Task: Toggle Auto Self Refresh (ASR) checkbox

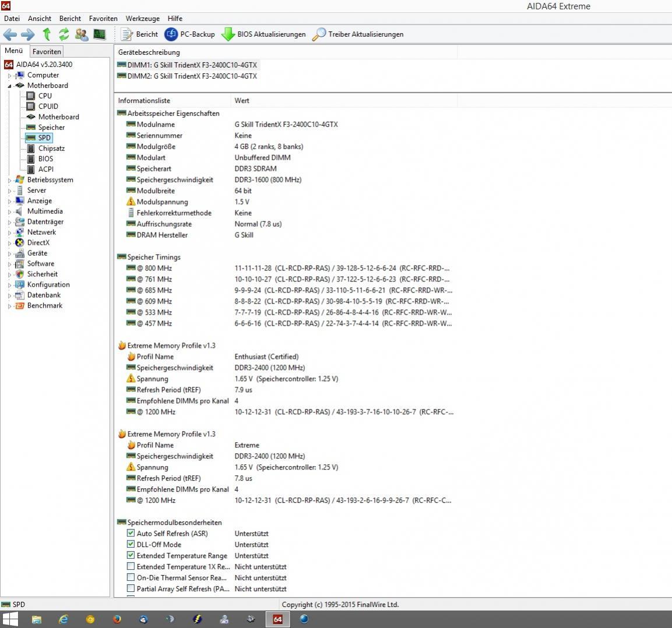Action: click(x=131, y=533)
